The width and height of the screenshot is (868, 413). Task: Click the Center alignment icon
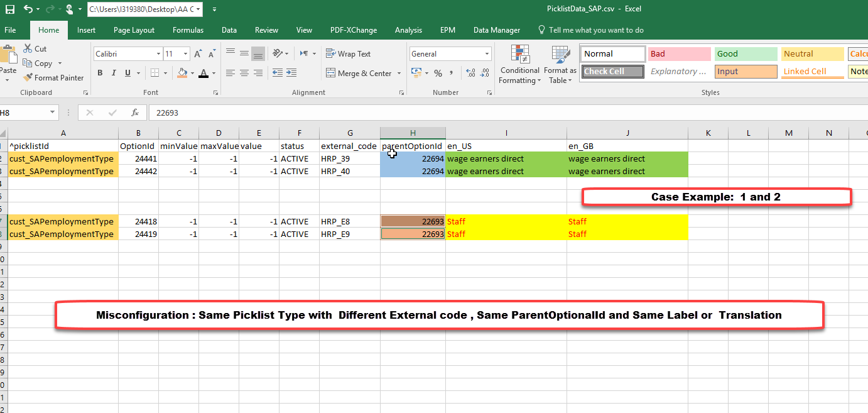tap(244, 73)
